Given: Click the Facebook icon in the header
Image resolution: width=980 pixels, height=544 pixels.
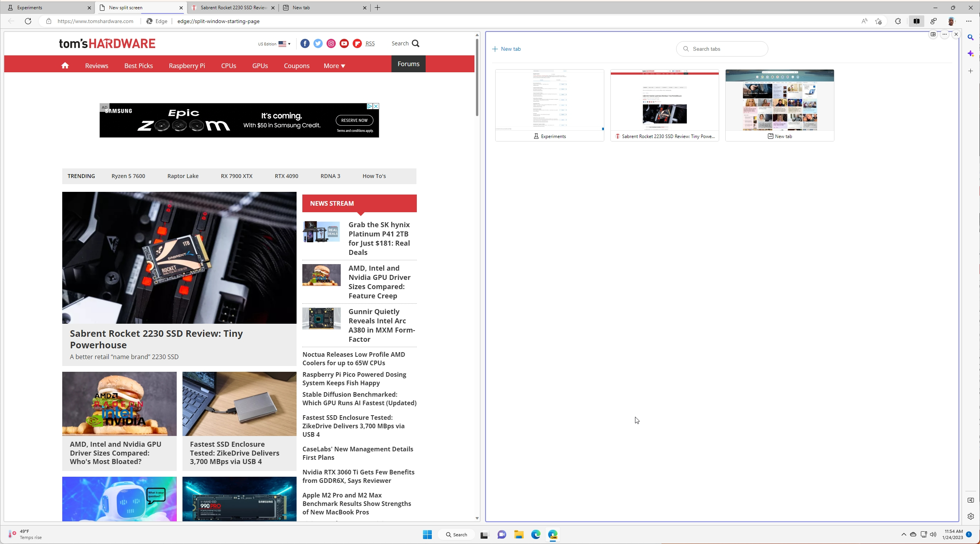Looking at the screenshot, I should 305,43.
